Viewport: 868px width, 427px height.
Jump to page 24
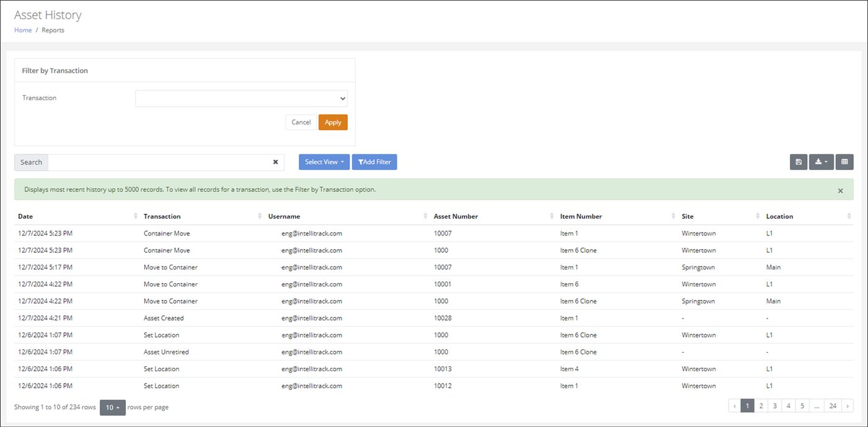pos(833,407)
